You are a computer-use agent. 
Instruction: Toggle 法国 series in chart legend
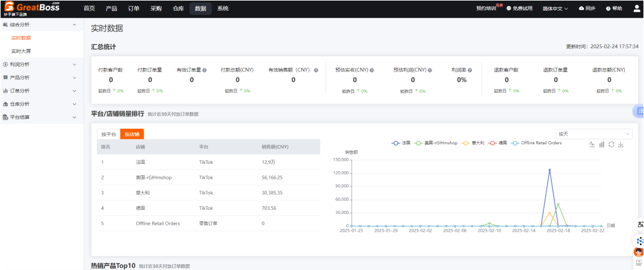(x=402, y=143)
